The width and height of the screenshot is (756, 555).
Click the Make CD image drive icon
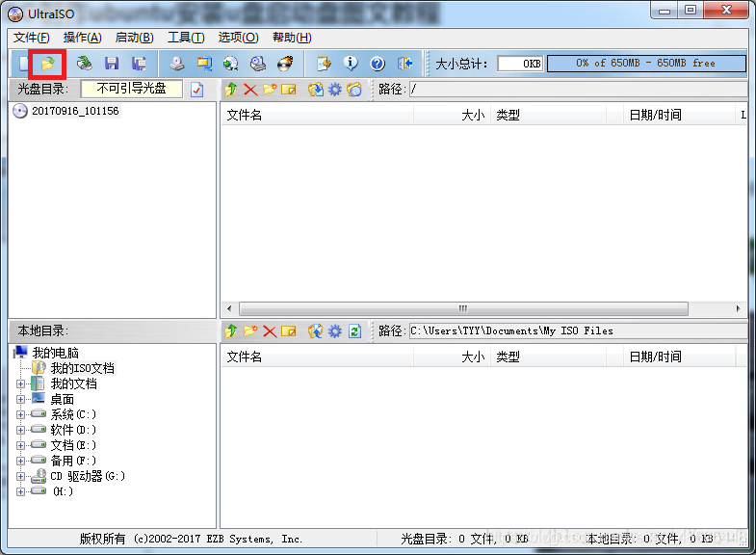177,64
